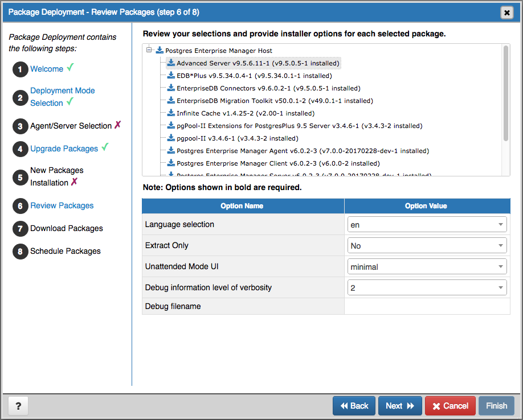Click the download icon for EnterpriseDB Connectors
The width and height of the screenshot is (523, 420).
click(171, 88)
